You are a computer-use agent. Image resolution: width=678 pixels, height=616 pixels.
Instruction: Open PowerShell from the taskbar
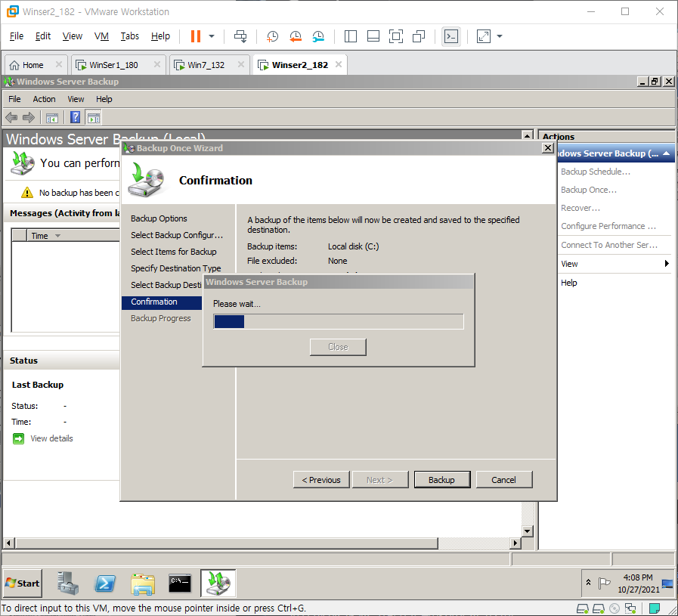click(105, 583)
